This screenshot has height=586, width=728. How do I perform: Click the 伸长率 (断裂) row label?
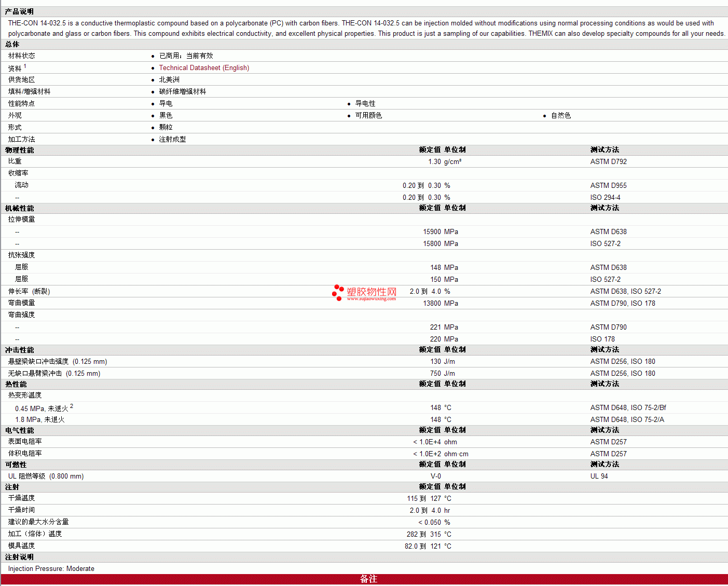tap(29, 292)
